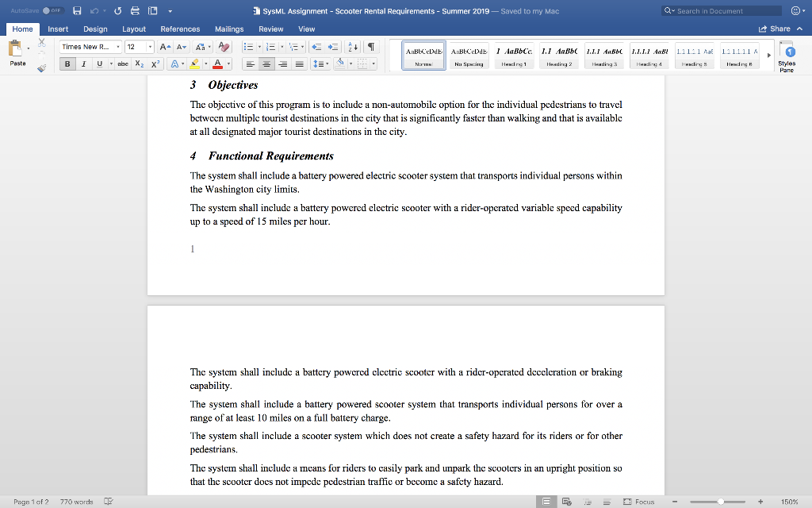Sort text alphabetically with A-Z icon
This screenshot has height=508, width=812.
353,47
